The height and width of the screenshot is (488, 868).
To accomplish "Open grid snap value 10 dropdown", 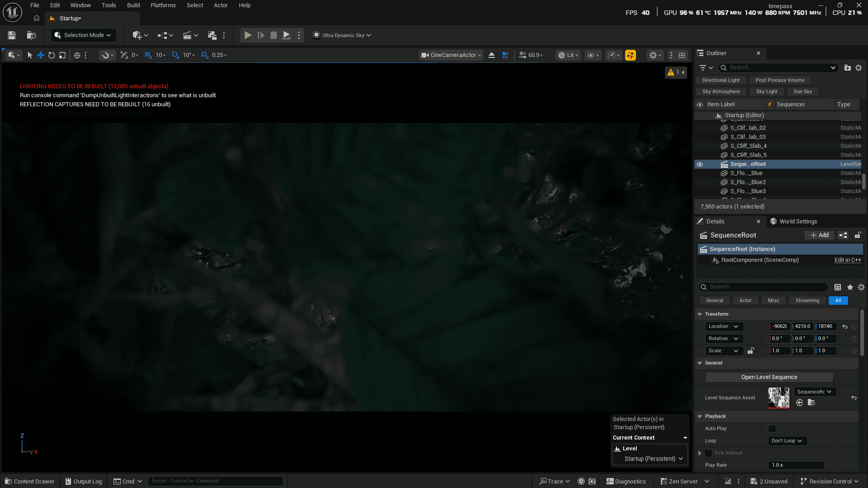I will 161,55.
